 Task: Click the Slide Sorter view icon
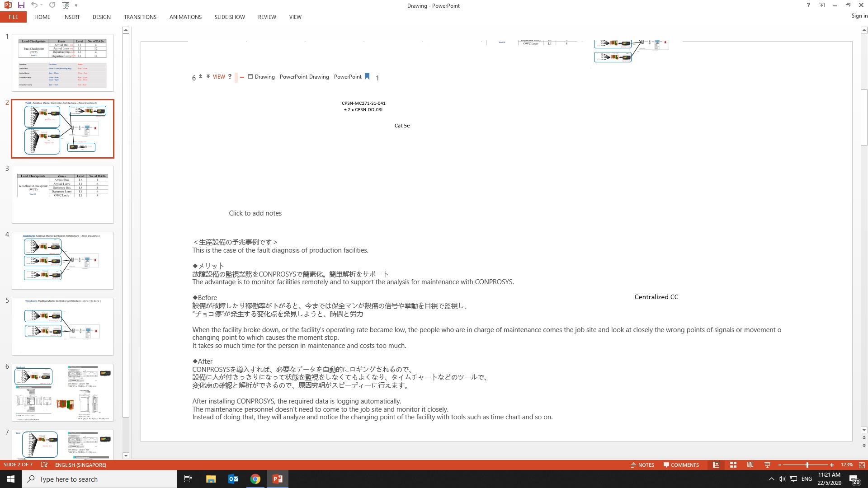733,465
